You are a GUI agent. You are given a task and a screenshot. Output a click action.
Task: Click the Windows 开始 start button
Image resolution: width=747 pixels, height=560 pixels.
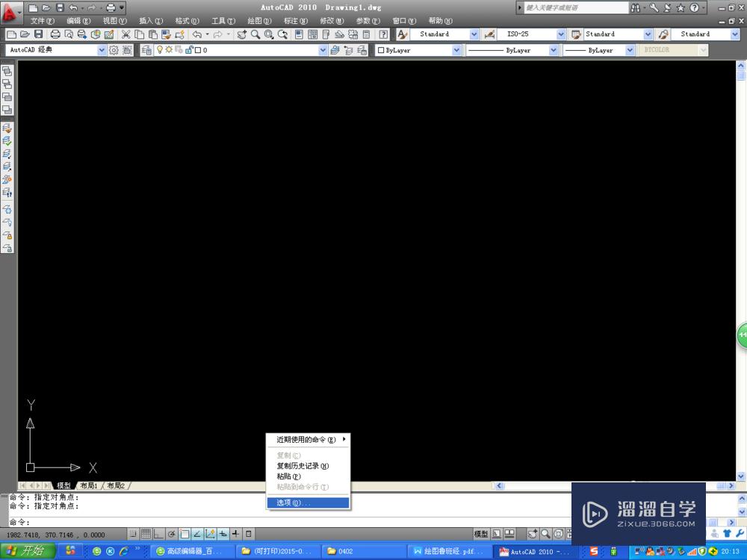28,551
